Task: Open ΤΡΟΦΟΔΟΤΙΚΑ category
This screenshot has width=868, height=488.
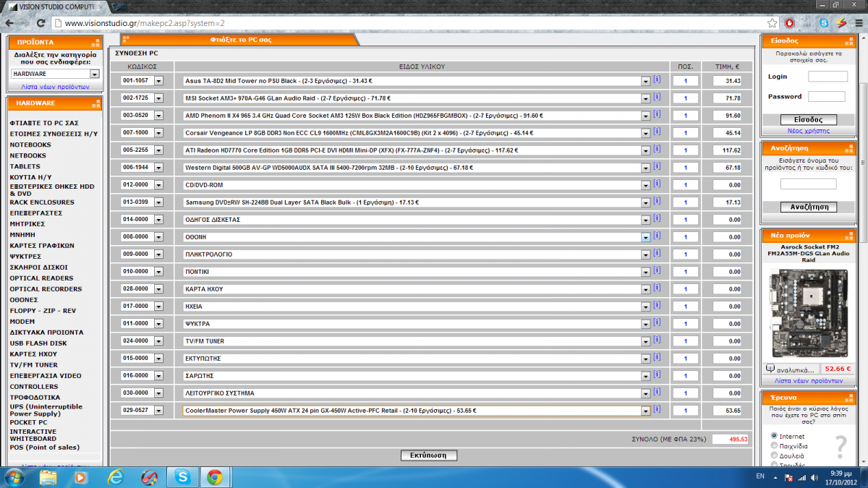Action: click(x=35, y=398)
